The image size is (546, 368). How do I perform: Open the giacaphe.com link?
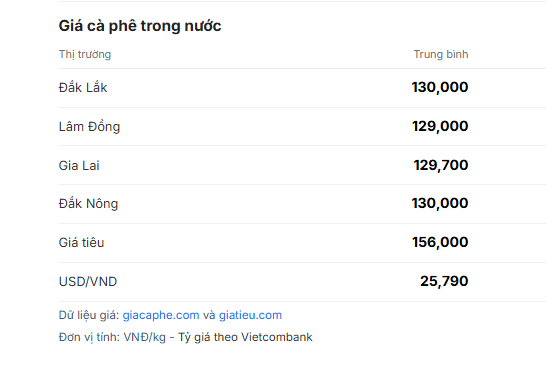click(161, 315)
